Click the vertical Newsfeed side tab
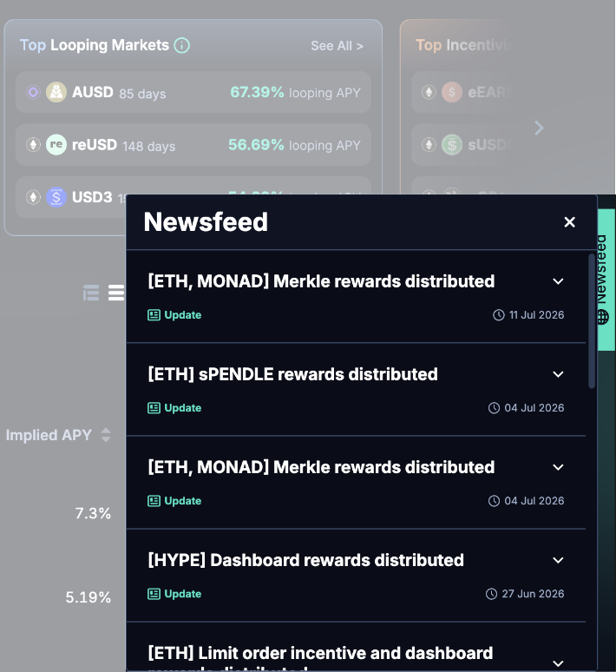 (x=606, y=280)
